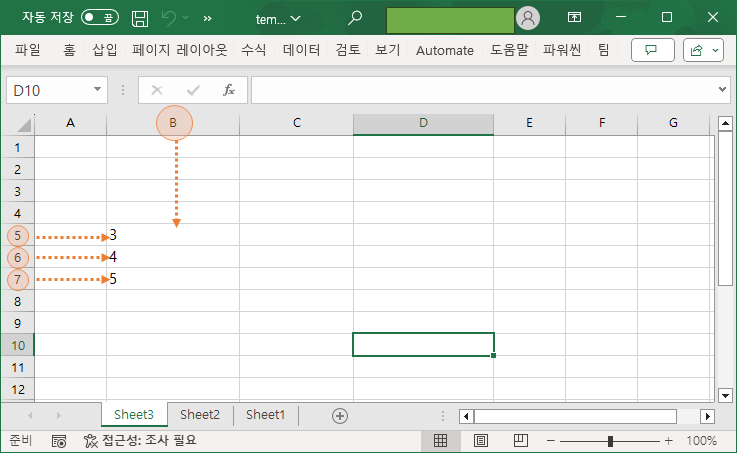This screenshot has height=453, width=737.
Task: Switch to Page Layout view icon
Action: click(x=481, y=440)
